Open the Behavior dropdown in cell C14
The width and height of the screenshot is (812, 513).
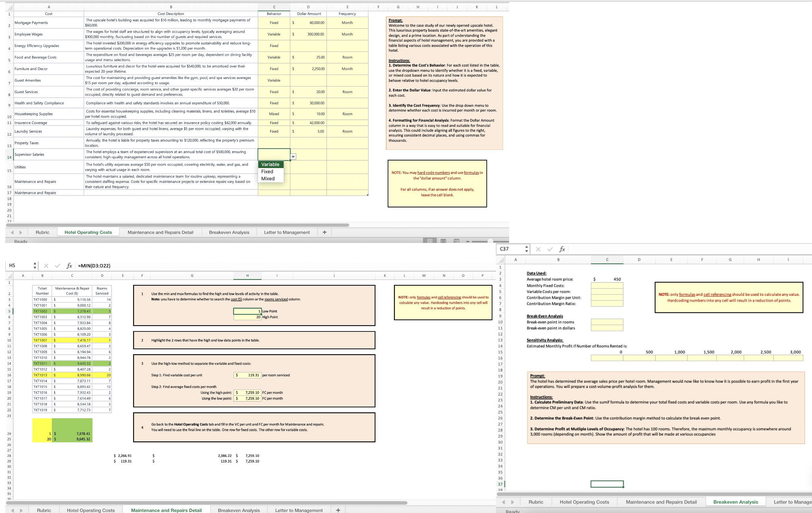tap(293, 156)
